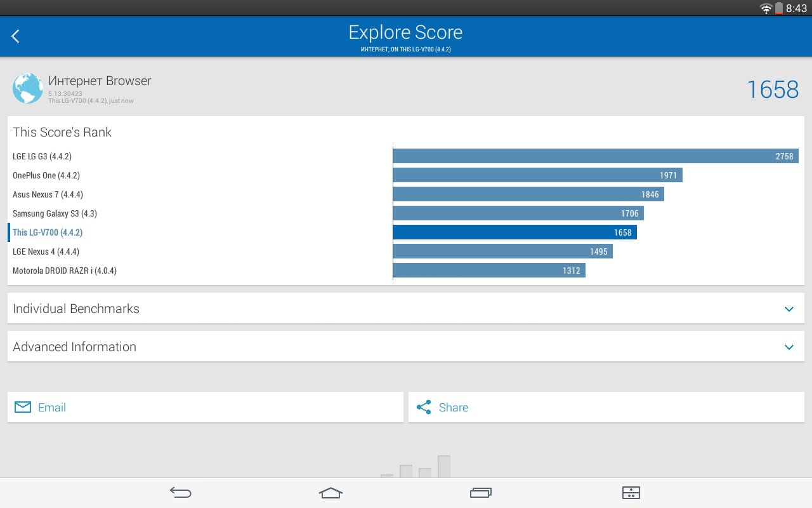Tap the back arrow in header
Image resolution: width=812 pixels, height=508 pixels.
coord(16,36)
